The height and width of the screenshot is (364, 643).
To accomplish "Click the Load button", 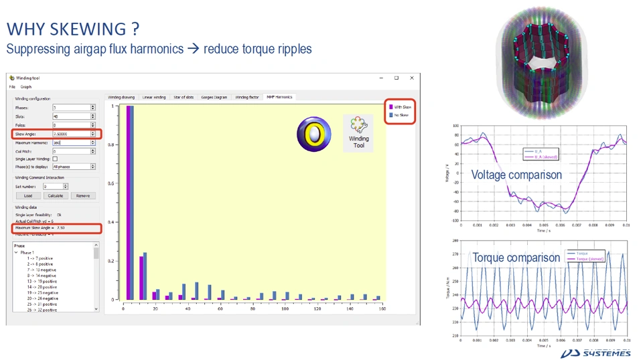I will 28,195.
